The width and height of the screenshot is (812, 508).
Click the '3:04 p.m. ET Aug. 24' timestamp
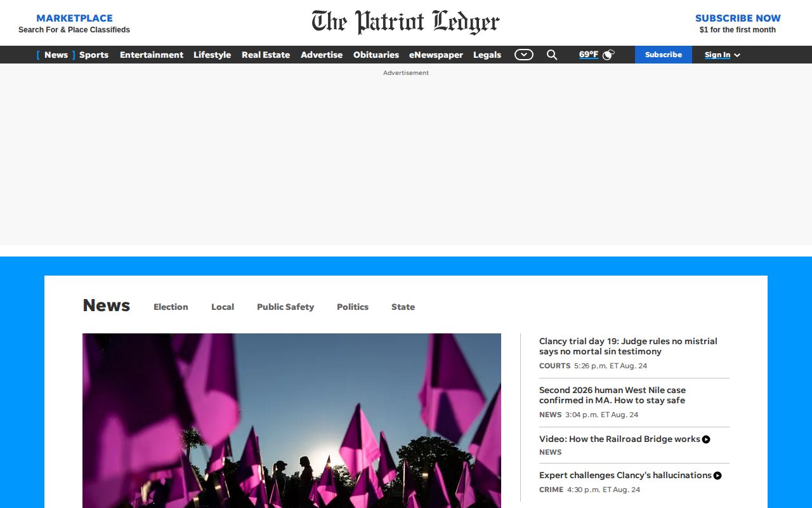602,415
